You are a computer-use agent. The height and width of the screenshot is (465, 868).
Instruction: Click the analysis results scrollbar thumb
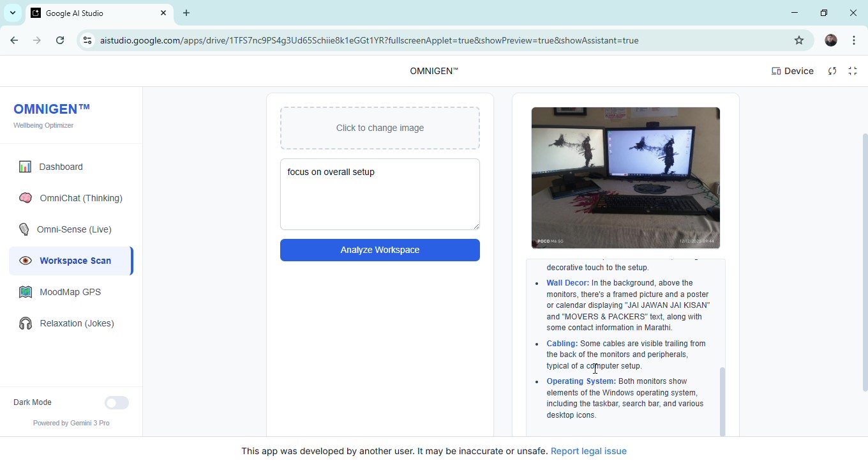pos(722,402)
